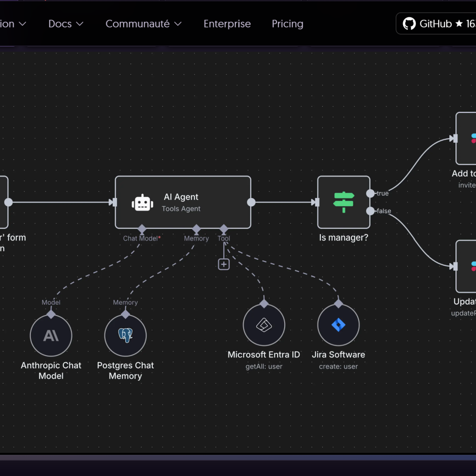Click the 'false' output connector
This screenshot has height=476, width=476.
[370, 211]
